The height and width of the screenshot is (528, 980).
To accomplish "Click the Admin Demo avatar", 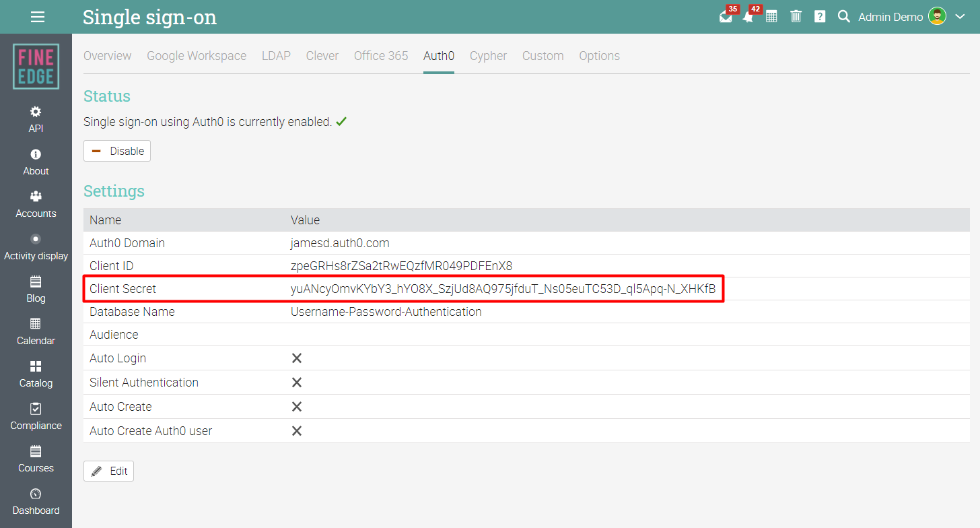I will pyautogui.click(x=937, y=17).
